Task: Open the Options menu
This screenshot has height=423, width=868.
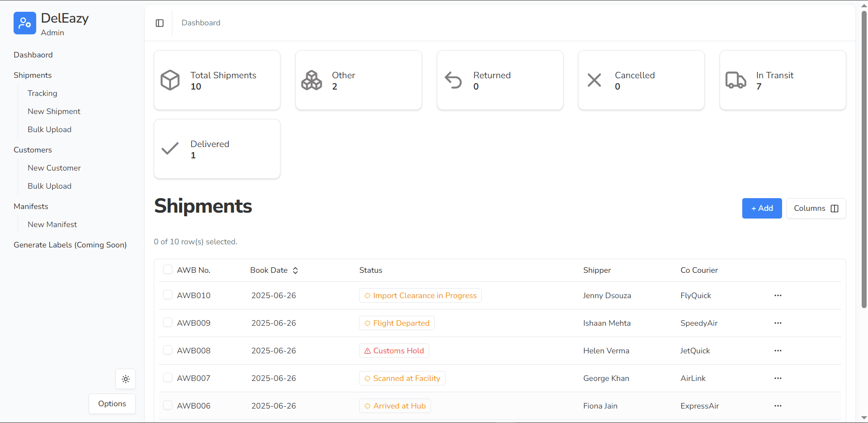Action: (112, 404)
